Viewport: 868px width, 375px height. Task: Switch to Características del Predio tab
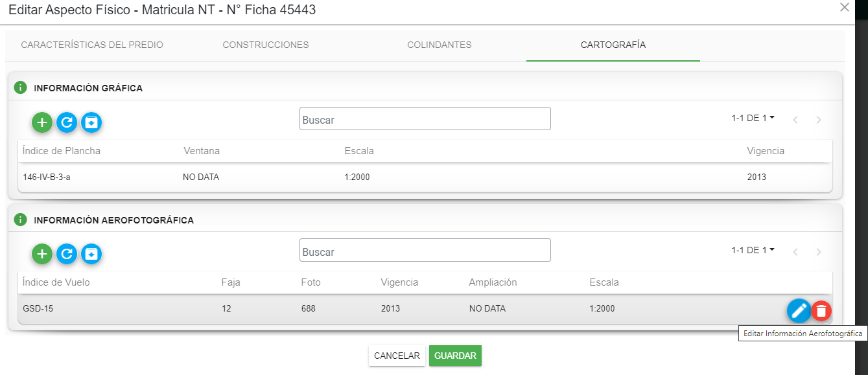(x=92, y=45)
